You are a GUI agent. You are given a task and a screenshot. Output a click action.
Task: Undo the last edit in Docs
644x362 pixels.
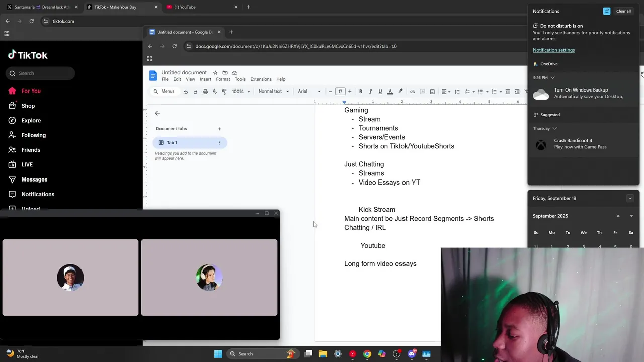pyautogui.click(x=186, y=92)
